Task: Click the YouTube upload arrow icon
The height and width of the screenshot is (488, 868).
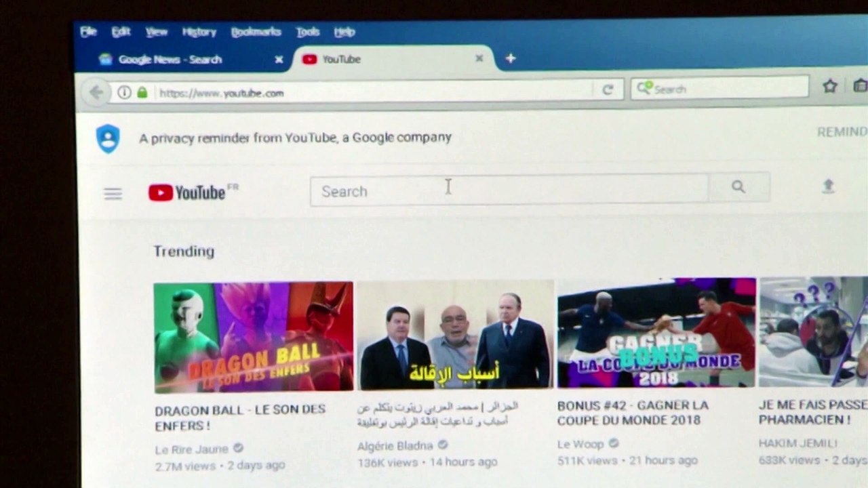Action: (828, 186)
